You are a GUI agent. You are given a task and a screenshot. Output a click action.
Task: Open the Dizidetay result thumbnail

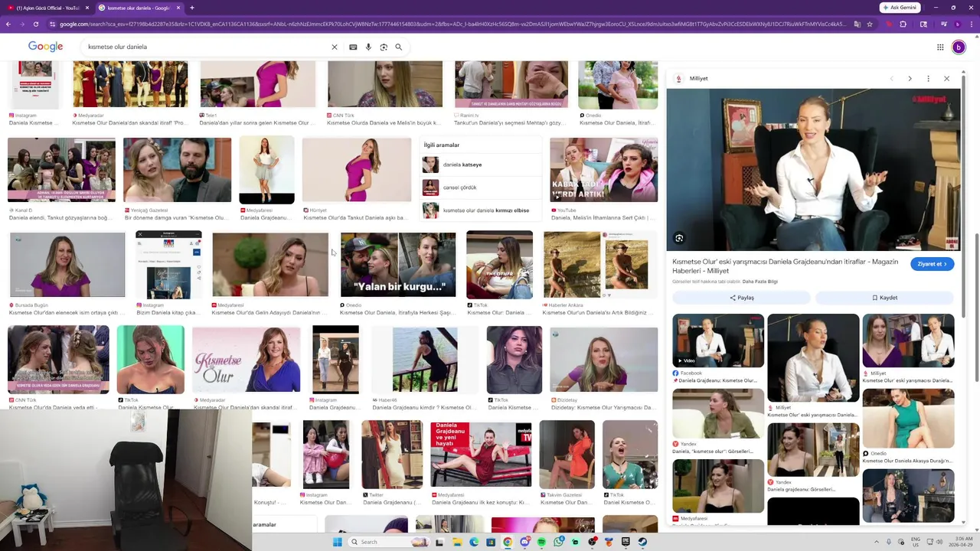click(x=603, y=360)
